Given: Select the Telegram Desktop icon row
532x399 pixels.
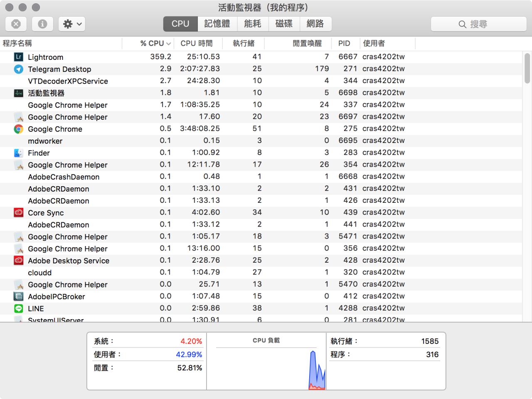Looking at the screenshot, I should pos(18,69).
